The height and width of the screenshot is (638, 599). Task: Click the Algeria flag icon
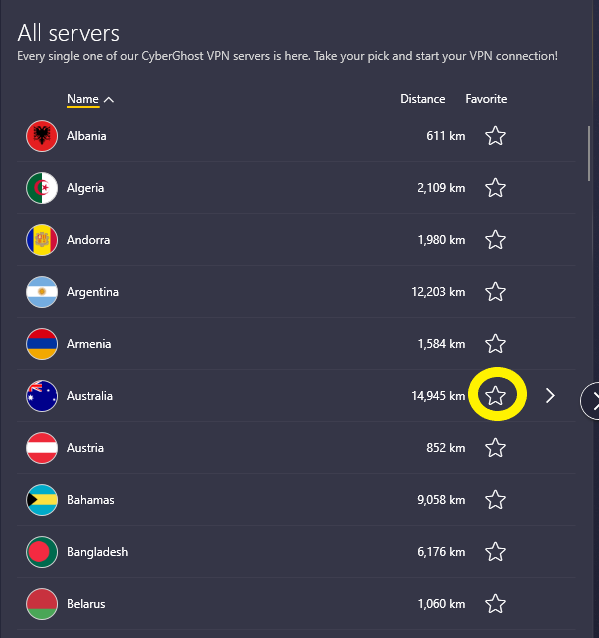point(42,188)
